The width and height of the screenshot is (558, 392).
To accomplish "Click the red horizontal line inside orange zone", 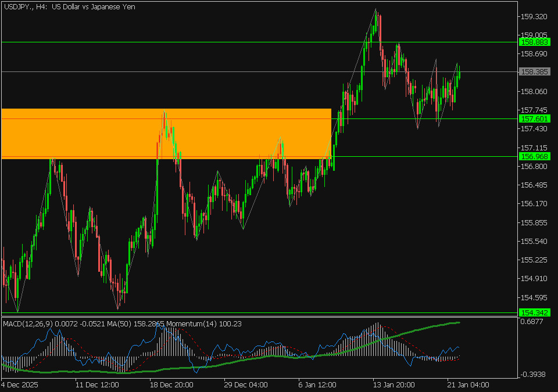I will coord(87,119).
